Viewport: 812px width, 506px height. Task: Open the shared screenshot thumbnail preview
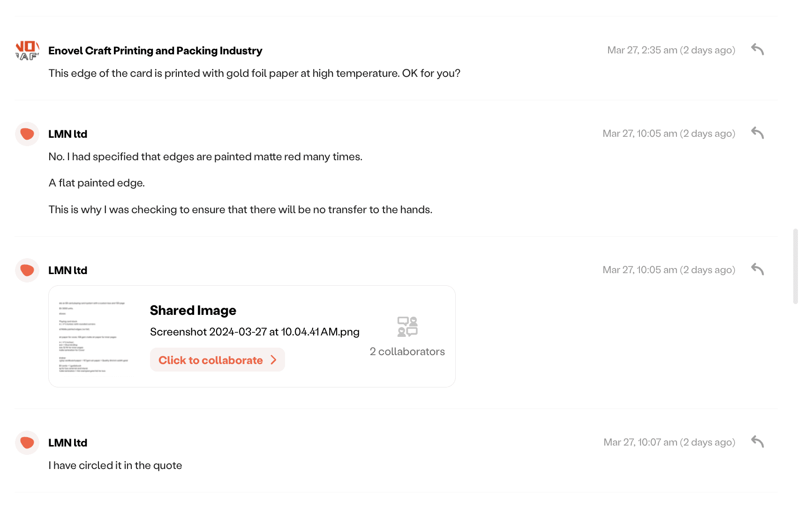tap(94, 337)
